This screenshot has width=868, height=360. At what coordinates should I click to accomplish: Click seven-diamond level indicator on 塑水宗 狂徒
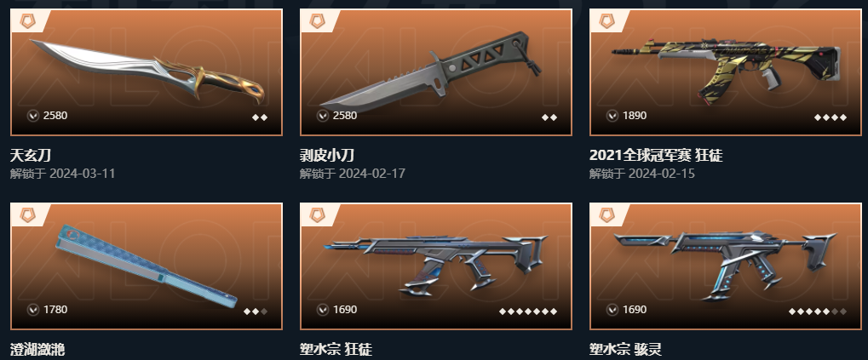527,311
